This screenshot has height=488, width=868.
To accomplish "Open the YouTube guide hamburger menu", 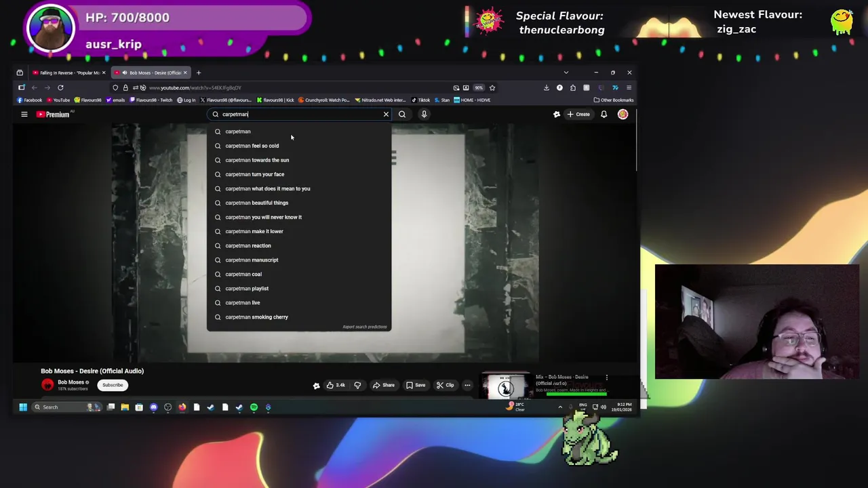I will (24, 115).
